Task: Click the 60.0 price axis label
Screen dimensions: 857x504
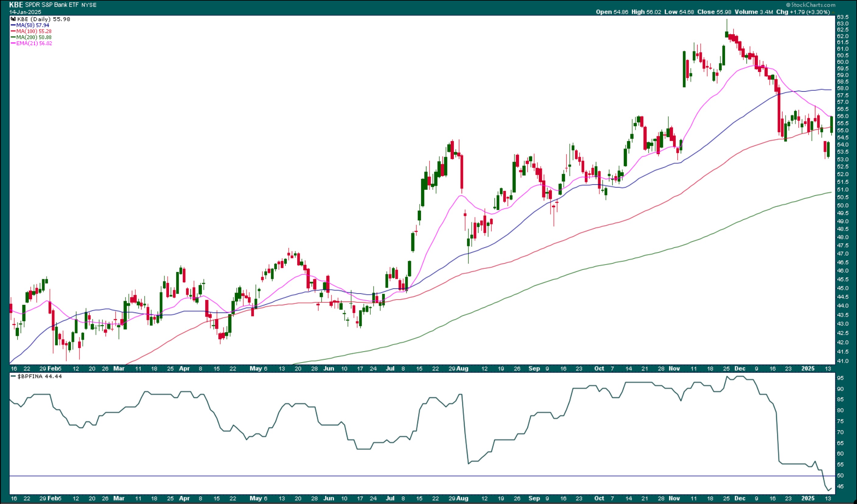Action: (842, 62)
